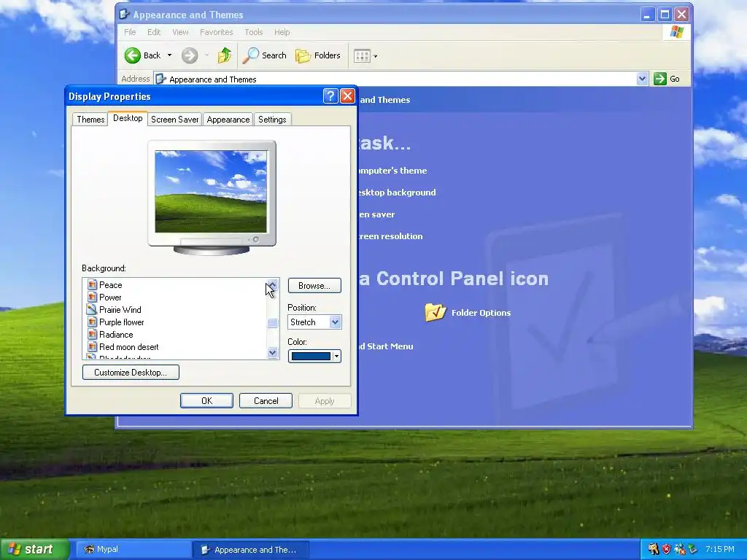Image resolution: width=747 pixels, height=560 pixels.
Task: Minimize the Appearance and Themes window
Action: coord(647,15)
